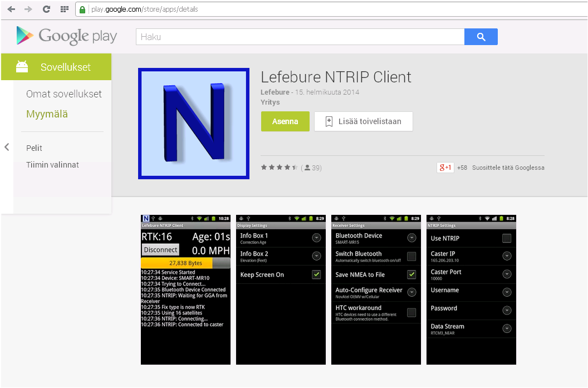Click the green Asenna install button

click(x=286, y=121)
